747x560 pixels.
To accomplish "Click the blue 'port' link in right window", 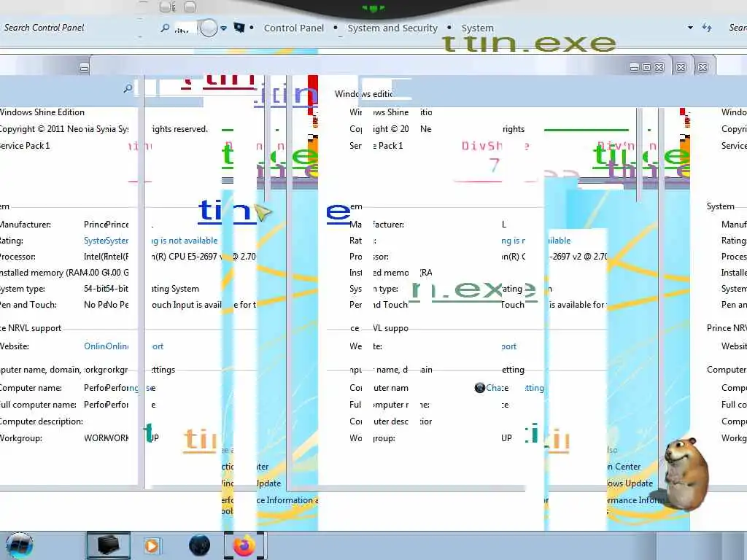I will pyautogui.click(x=508, y=346).
